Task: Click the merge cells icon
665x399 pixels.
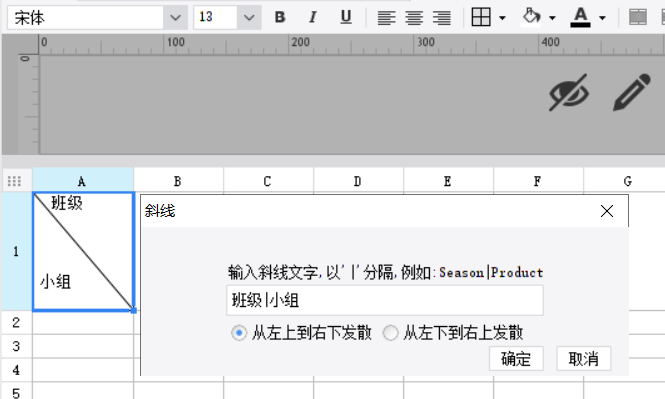Action: (637, 17)
